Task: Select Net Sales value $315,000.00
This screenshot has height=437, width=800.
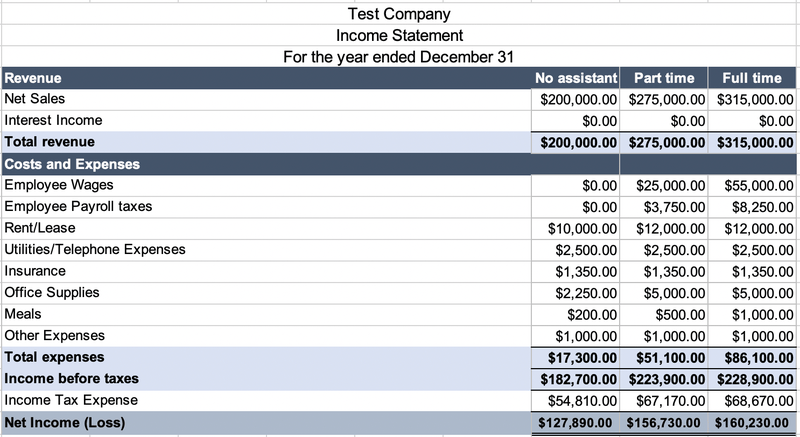Action: point(752,99)
